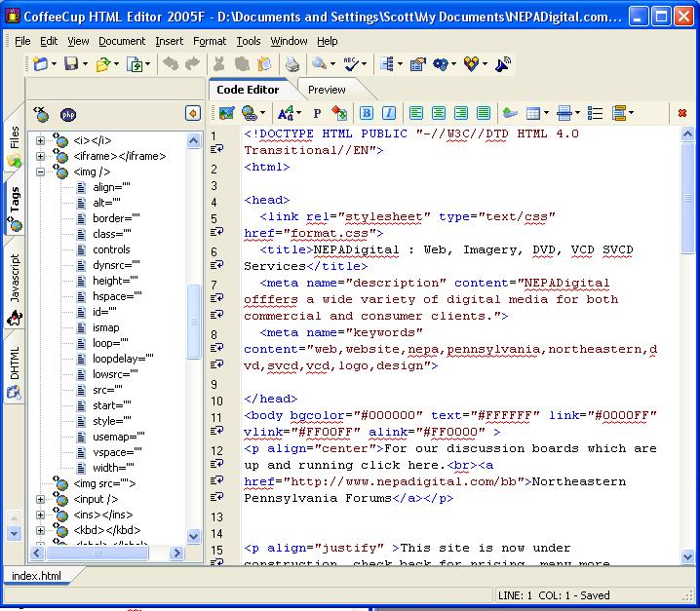Click the hearts favorites icon
Viewport: 700px width, 611px height.
click(x=471, y=64)
